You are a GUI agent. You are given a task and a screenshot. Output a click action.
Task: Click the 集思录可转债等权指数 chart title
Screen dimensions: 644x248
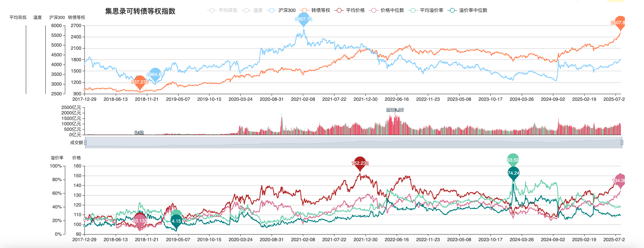[140, 11]
